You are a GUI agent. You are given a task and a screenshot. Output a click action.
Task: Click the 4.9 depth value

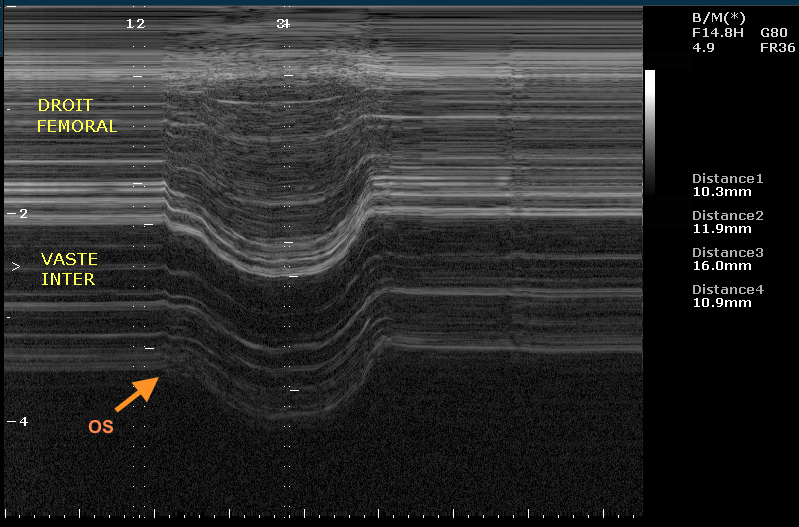tap(703, 47)
